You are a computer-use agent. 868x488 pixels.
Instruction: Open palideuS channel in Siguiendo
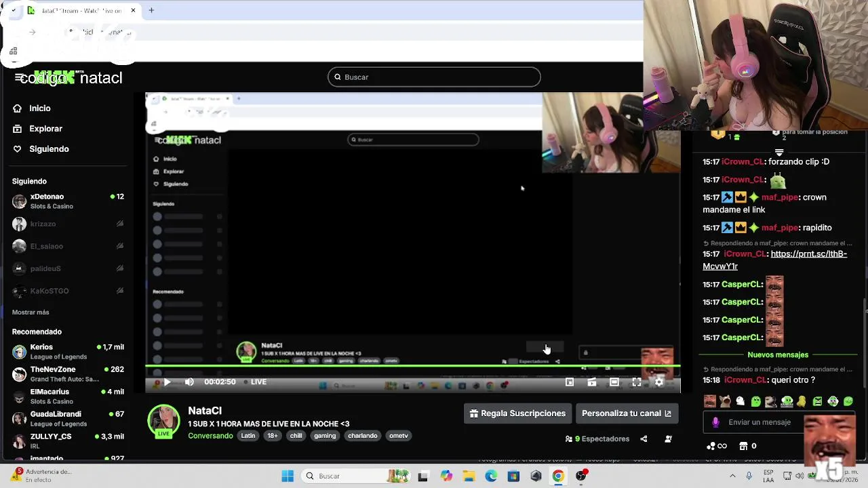click(x=68, y=268)
